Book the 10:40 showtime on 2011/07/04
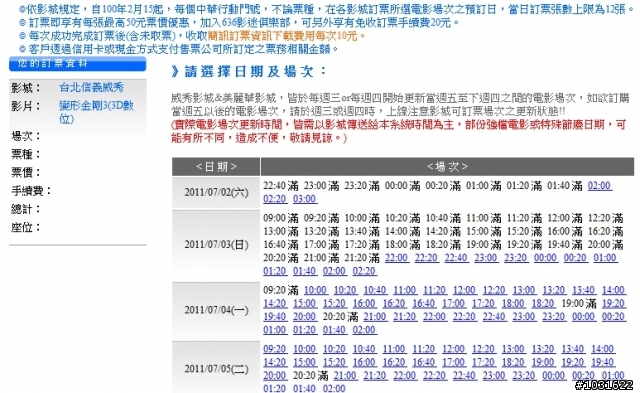Image resolution: width=640 pixels, height=393 pixels. click(375, 290)
